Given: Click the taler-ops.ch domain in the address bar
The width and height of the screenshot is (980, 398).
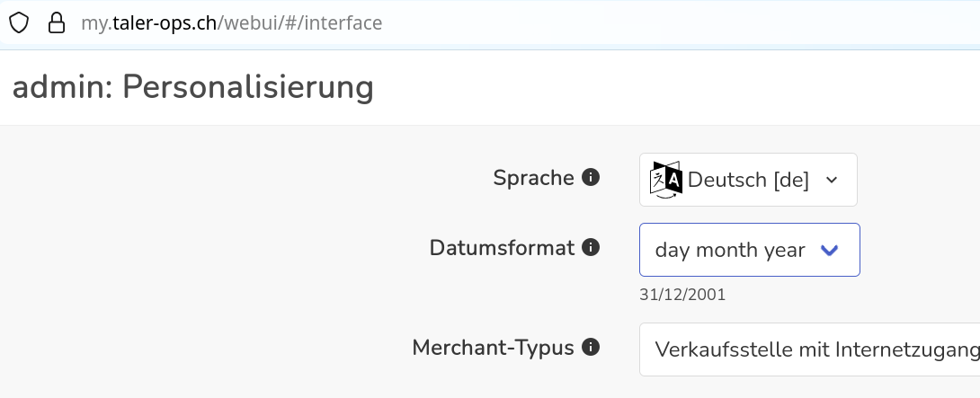Looking at the screenshot, I should coord(165,23).
